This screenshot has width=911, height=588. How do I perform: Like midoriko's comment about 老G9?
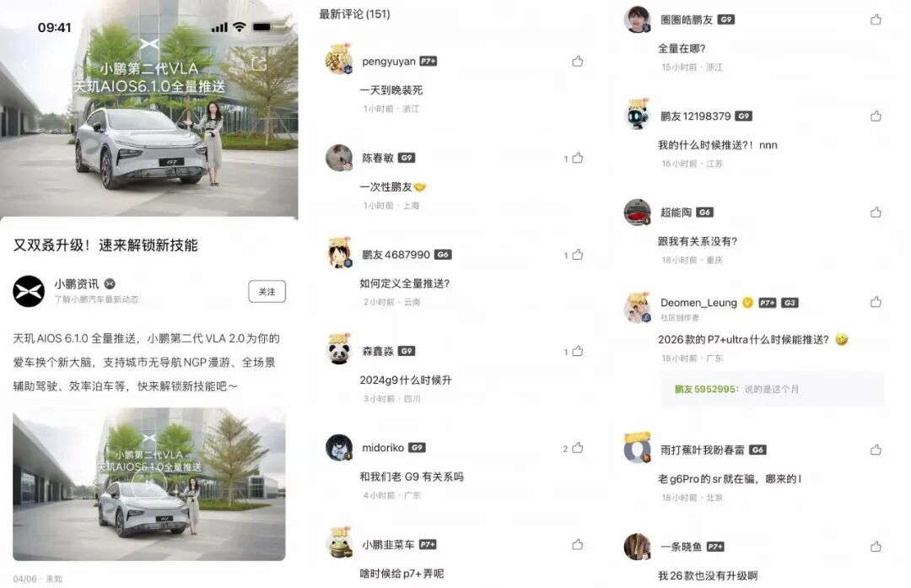point(577,447)
